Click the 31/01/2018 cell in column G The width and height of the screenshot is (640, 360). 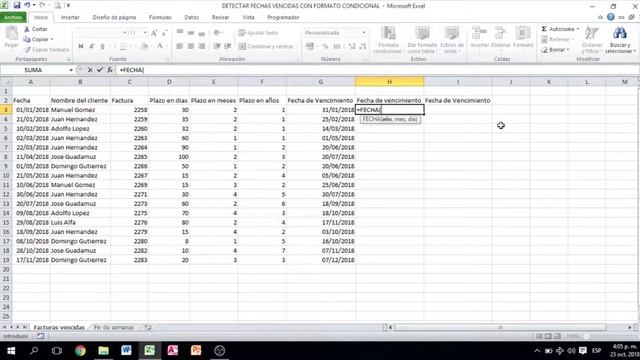click(x=321, y=110)
